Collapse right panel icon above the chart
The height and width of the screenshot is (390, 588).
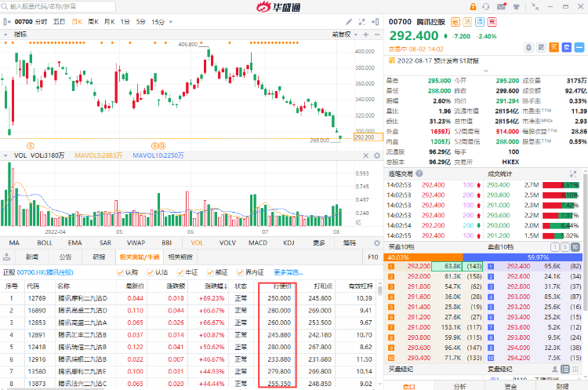(x=375, y=22)
